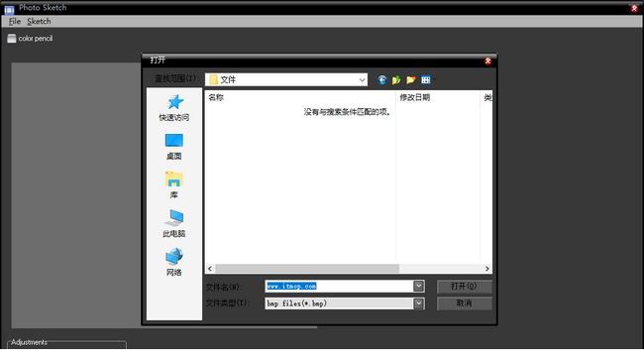Image resolution: width=644 pixels, height=363 pixels.
Task: Select 桌面 desktop in the places sidebar
Action: [174, 147]
